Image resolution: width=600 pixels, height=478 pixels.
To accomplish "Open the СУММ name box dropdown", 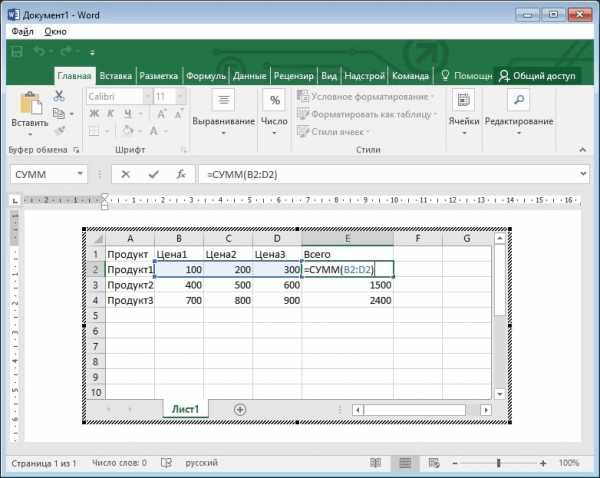I will (x=80, y=174).
